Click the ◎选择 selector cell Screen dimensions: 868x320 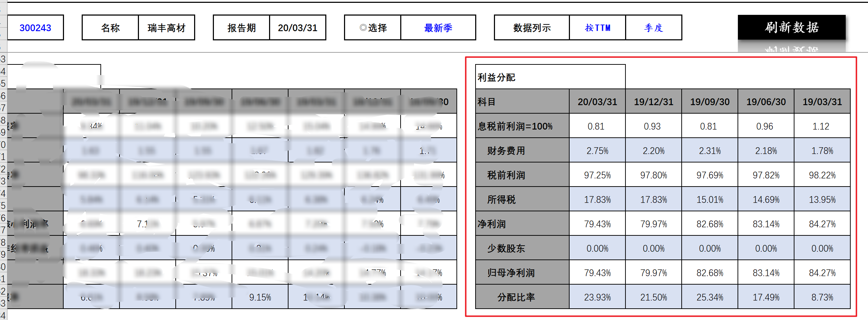pos(373,28)
